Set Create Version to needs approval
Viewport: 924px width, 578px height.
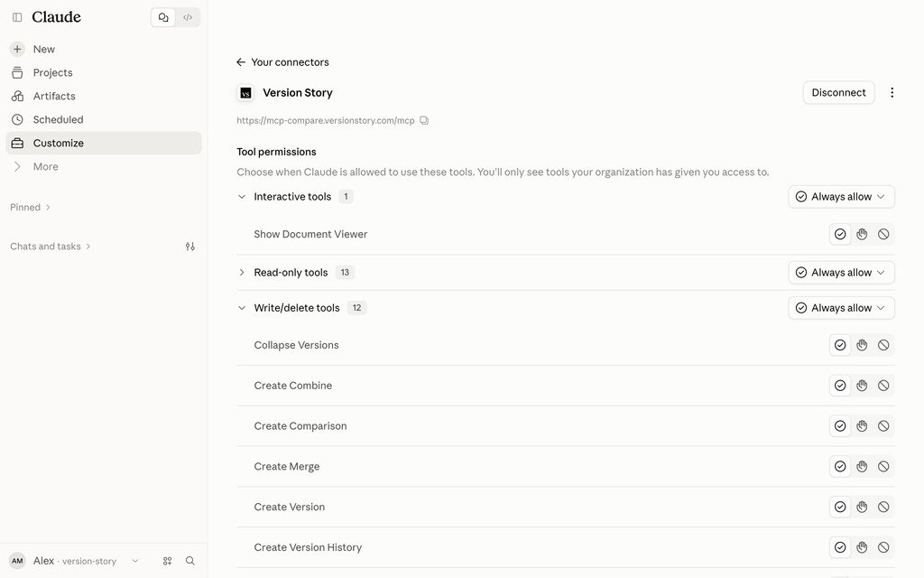click(862, 508)
